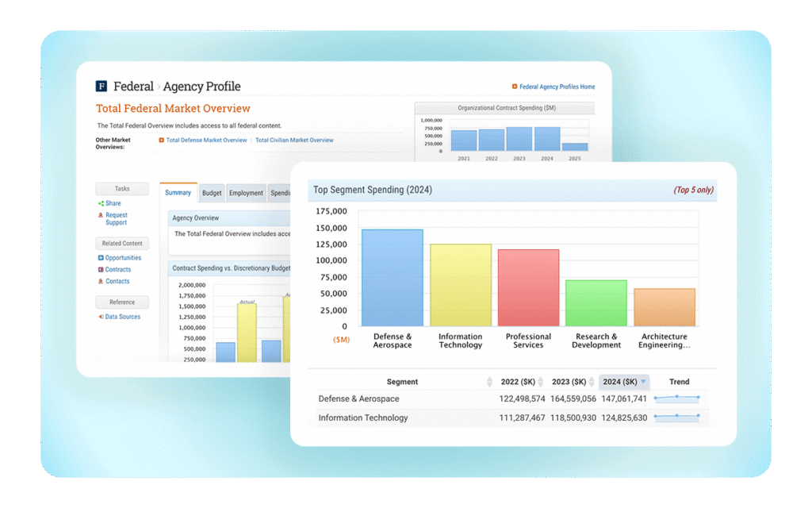Select the Contacts icon in sidebar
The width and height of the screenshot is (812, 508).
(x=100, y=281)
